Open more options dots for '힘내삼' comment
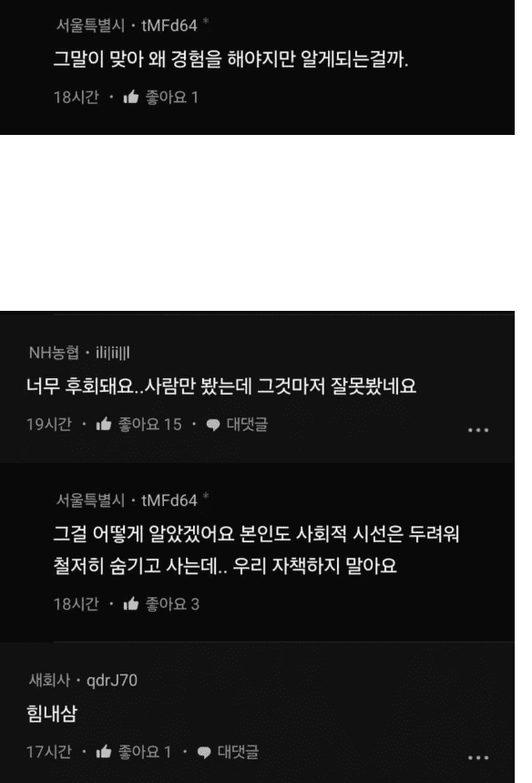Image resolution: width=532 pixels, height=783 pixels. (x=478, y=757)
